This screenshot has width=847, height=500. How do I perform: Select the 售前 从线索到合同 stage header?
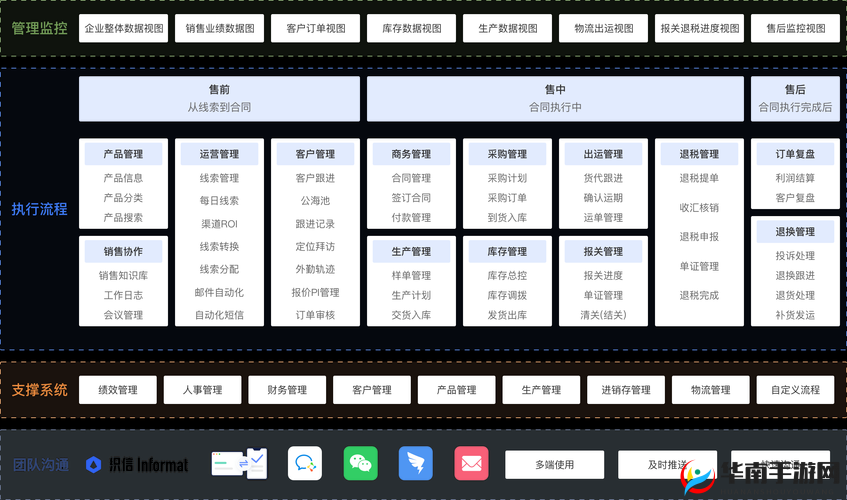pyautogui.click(x=219, y=99)
